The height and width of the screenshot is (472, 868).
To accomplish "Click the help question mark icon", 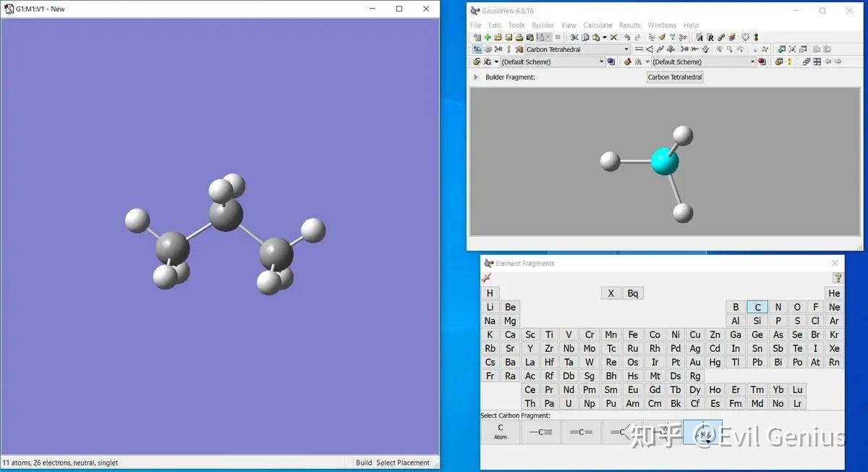I will point(837,277).
